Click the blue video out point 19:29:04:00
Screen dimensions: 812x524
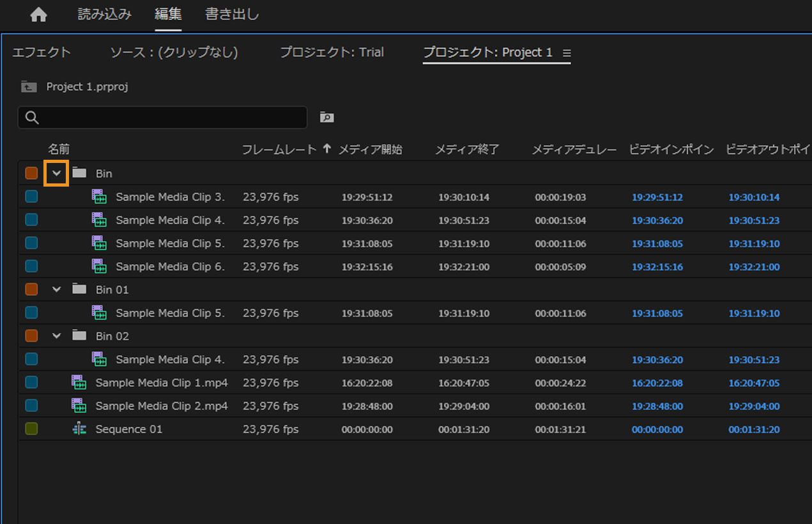[755, 406]
